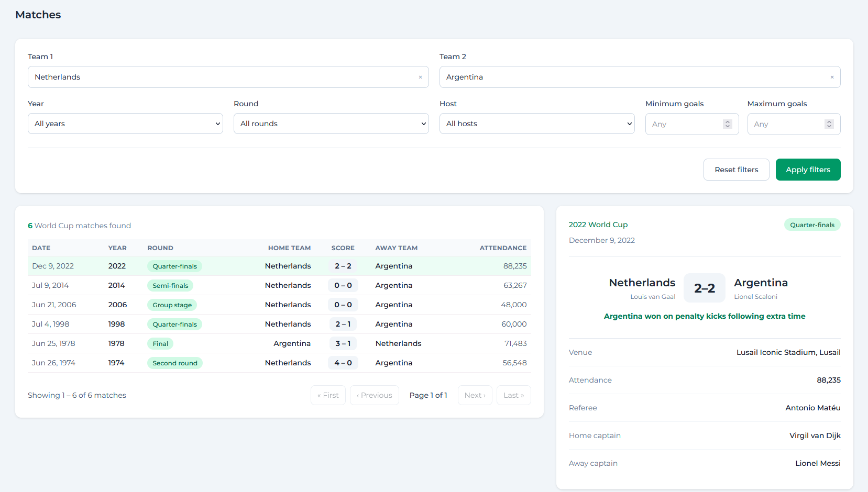Expand the Year dropdown showing All years
868x492 pixels.
(x=125, y=124)
